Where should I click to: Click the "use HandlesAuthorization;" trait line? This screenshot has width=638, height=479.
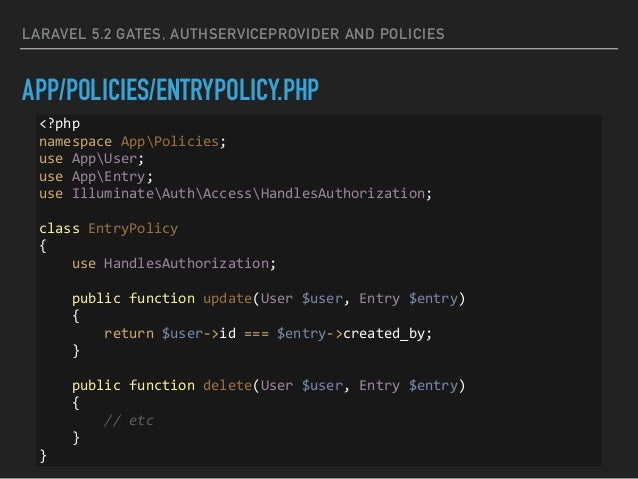click(x=174, y=264)
